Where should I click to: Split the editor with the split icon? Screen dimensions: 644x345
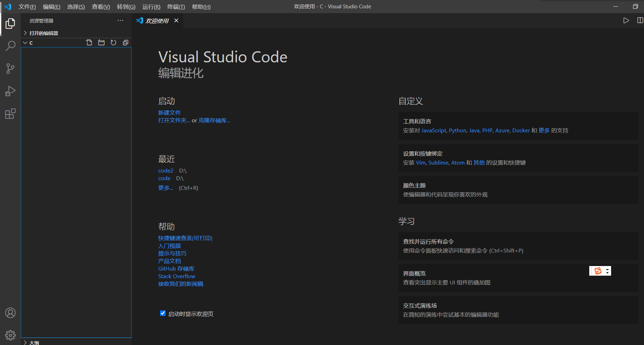[640, 20]
